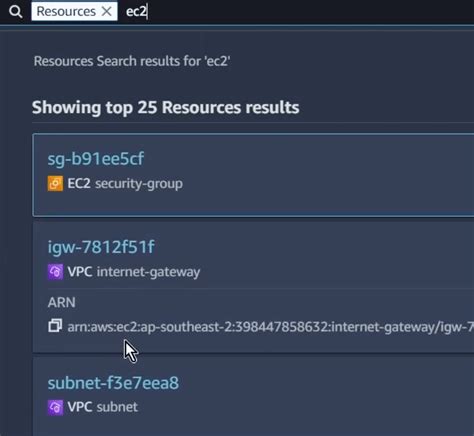This screenshot has width=474, height=436.
Task: Select the VPC internet-gateway type label
Action: 134,272
